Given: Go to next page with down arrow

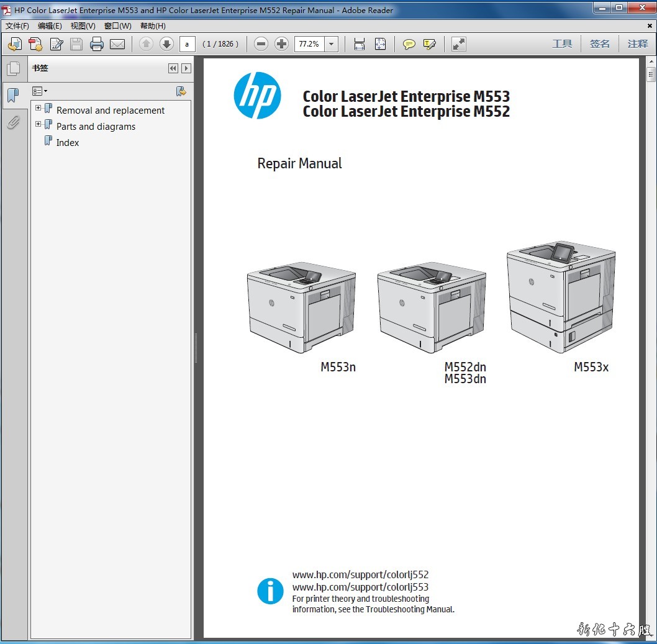Looking at the screenshot, I should coord(166,44).
